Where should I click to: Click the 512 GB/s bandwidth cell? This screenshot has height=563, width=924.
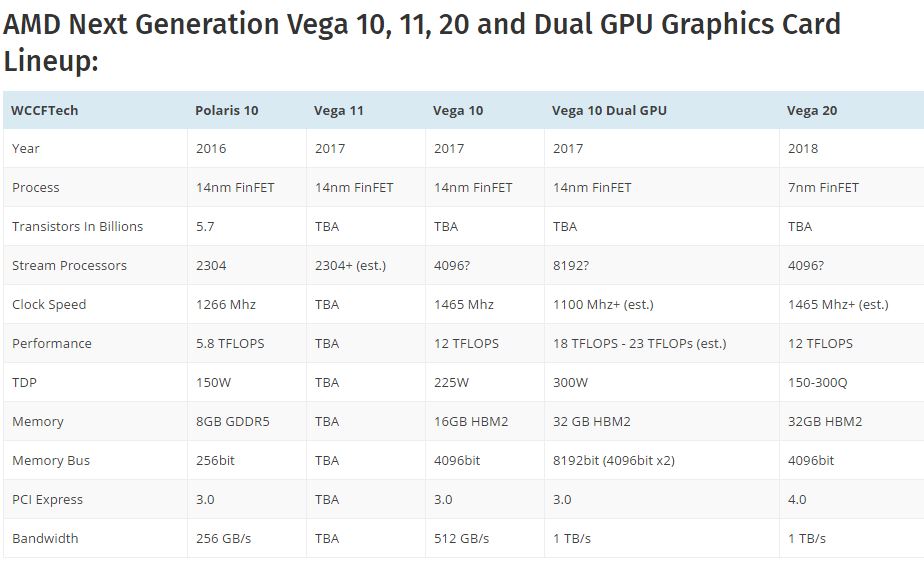461,538
